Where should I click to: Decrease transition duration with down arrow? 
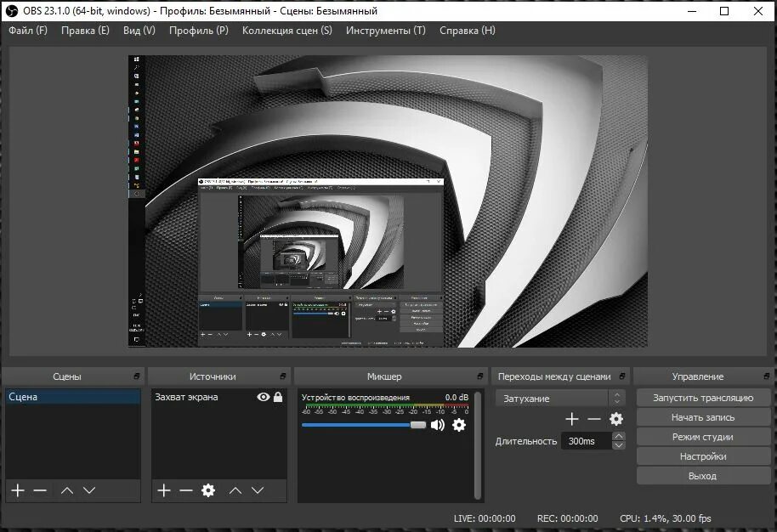point(618,445)
